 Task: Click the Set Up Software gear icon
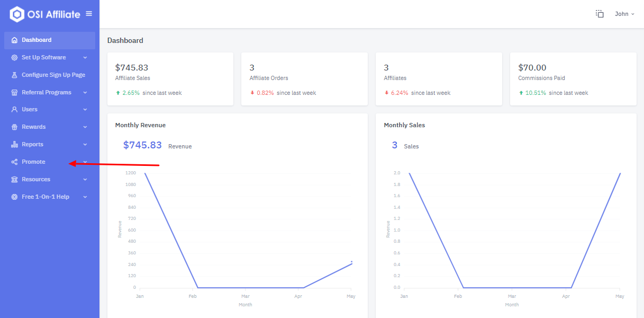pyautogui.click(x=14, y=58)
